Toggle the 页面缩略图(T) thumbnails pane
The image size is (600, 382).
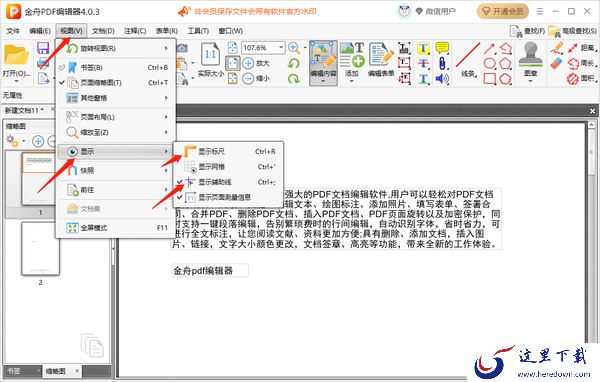[116, 83]
